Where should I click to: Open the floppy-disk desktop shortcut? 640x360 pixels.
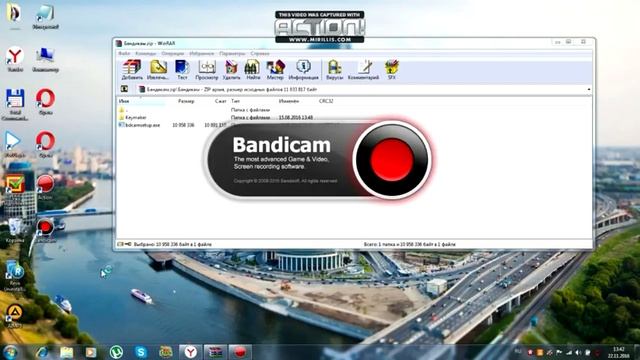click(15, 104)
